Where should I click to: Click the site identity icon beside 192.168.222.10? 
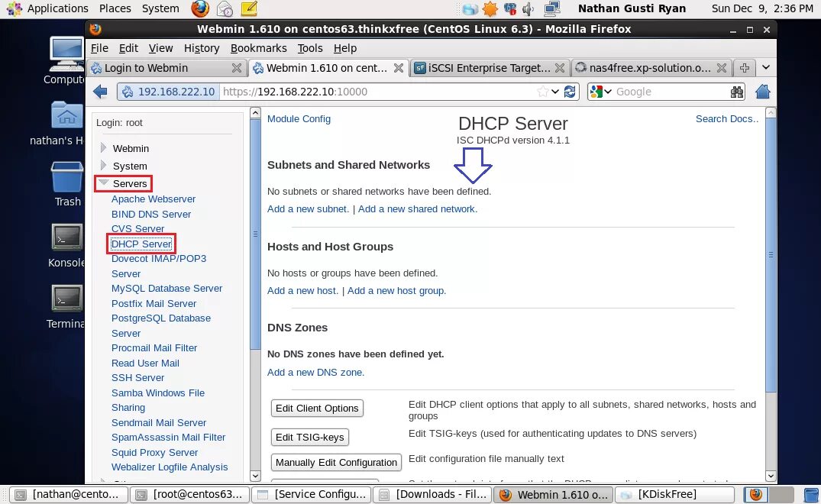(128, 92)
